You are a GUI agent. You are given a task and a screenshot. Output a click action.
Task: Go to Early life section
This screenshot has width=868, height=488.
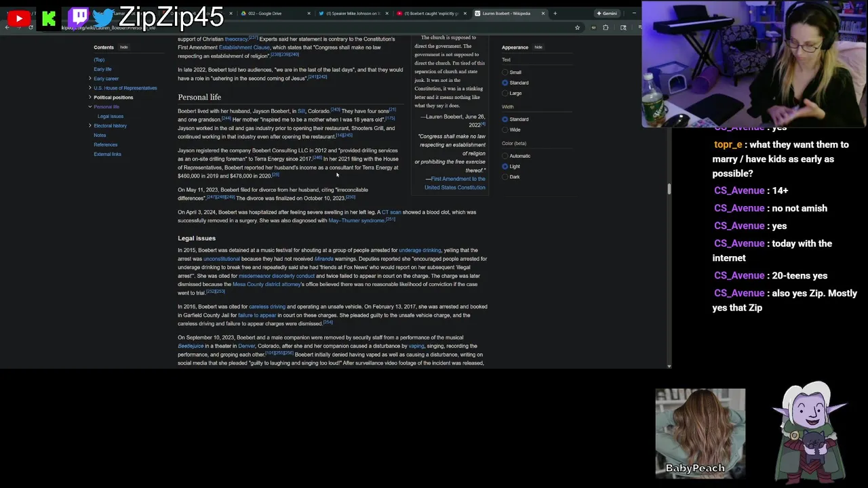102,69
